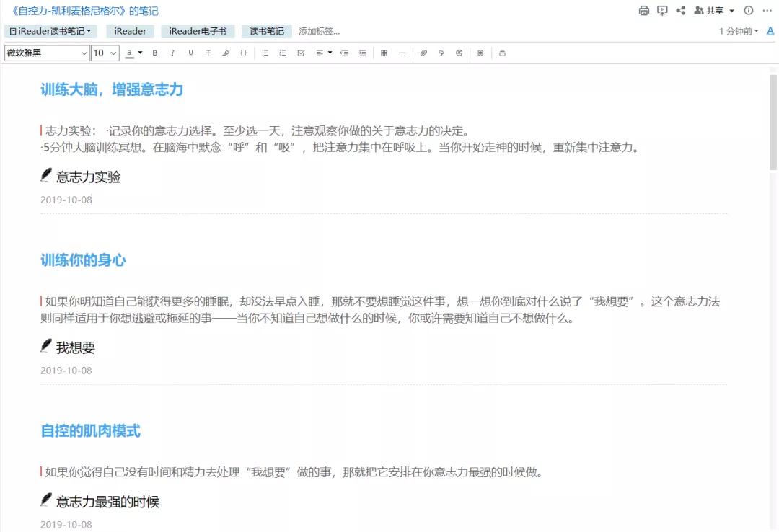The height and width of the screenshot is (532, 779).
Task: Open the font size dropdown
Action: [103, 53]
